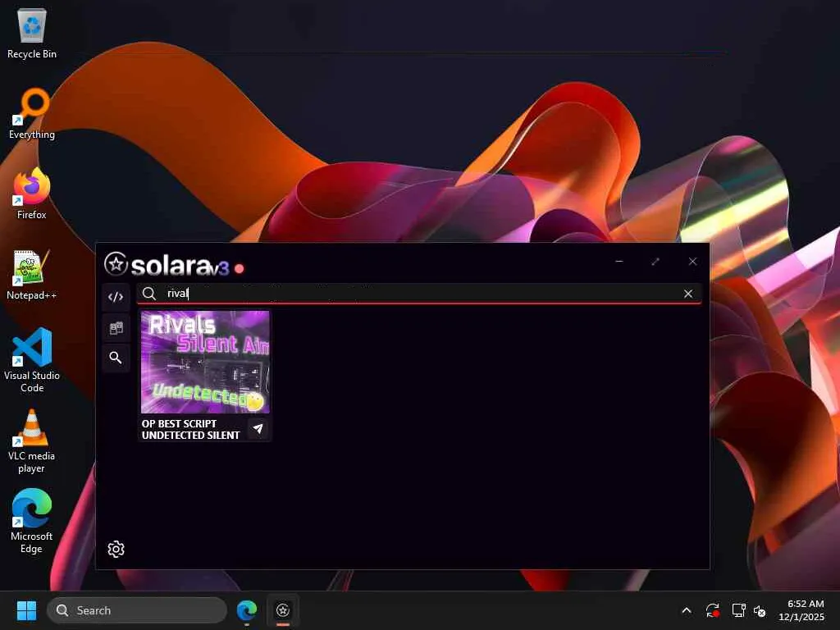Open the Windows Start menu
Screen dimensions: 840x630
click(26, 610)
